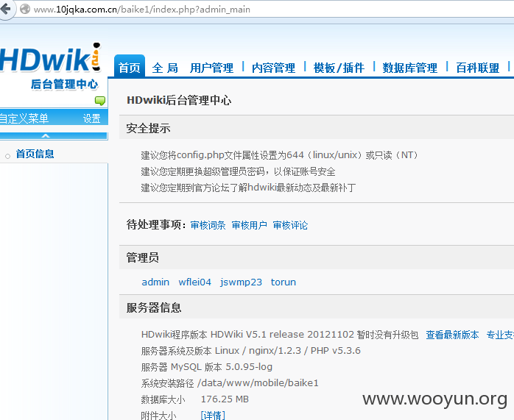Click administrator torun link
This screenshot has width=514, height=420.
pos(284,282)
